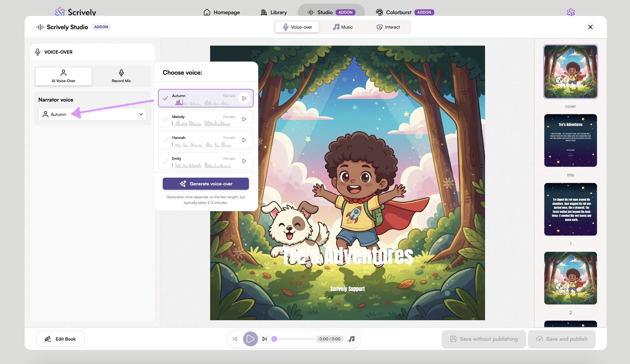Play the Hannah voice preview
This screenshot has width=630, height=364.
(x=244, y=140)
